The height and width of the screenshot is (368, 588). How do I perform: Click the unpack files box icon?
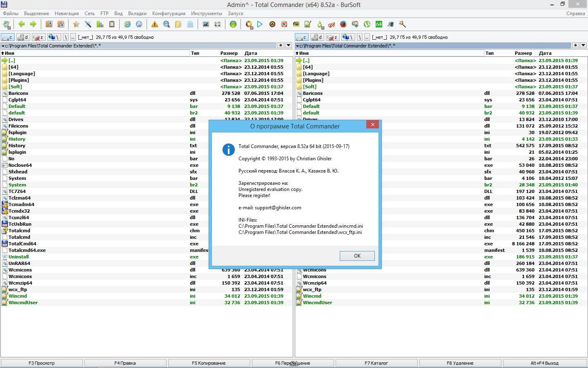61,24
